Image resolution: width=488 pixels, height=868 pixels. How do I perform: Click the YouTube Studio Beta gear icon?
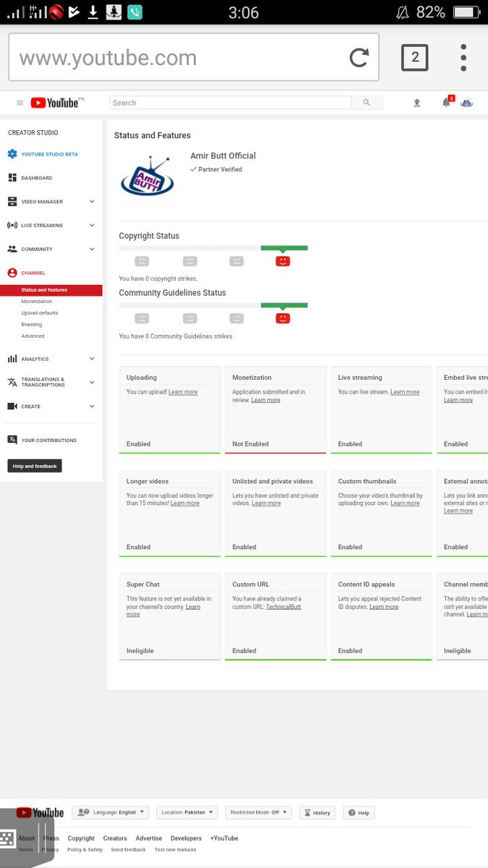[12, 154]
